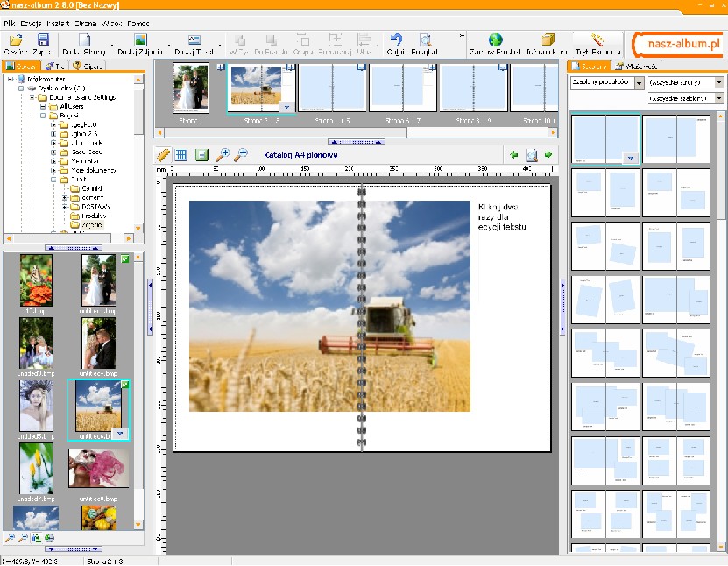This screenshot has width=728, height=566.
Task: Zoom out of the album spread
Action: coord(241,154)
